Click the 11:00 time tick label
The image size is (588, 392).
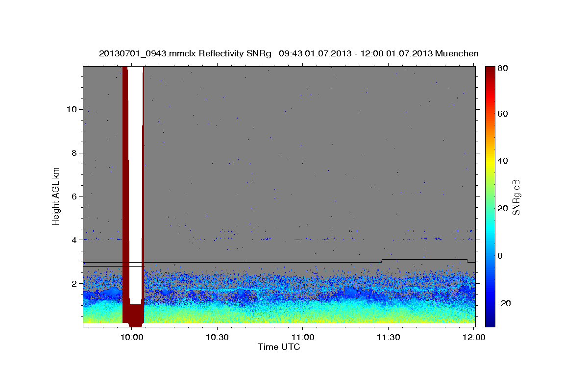pos(303,338)
